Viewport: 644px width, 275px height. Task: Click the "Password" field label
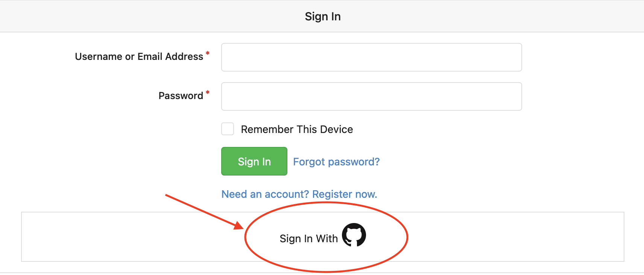181,96
